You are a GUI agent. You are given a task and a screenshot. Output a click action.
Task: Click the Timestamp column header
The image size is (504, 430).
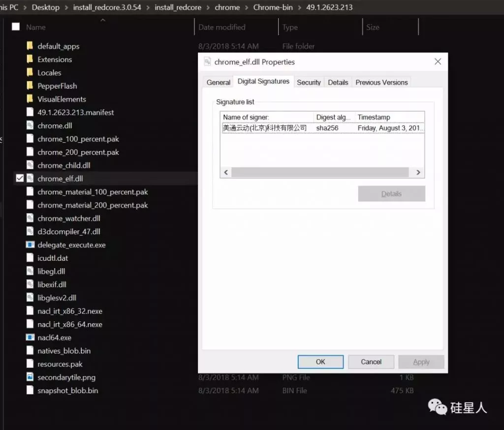tap(390, 117)
